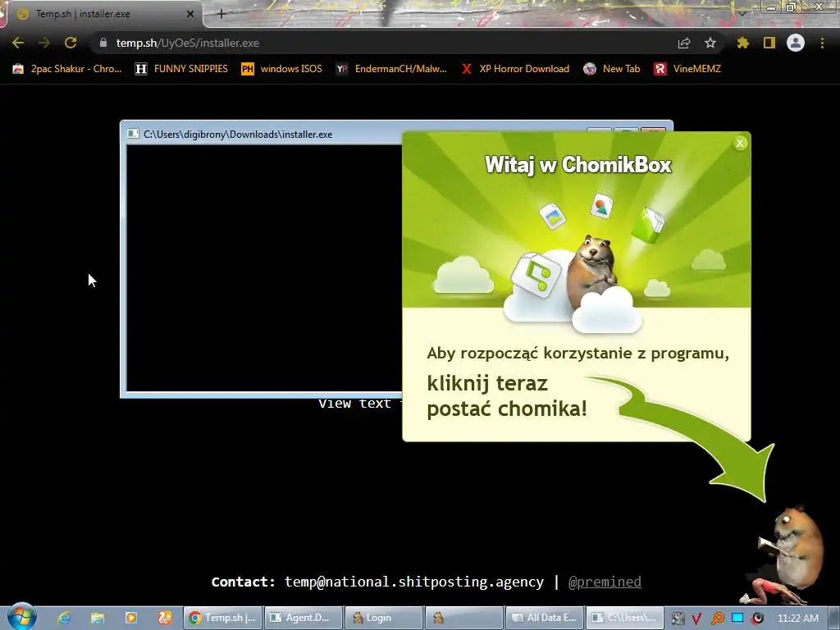This screenshot has height=630, width=840.
Task: Switch to the All Data E... taskbar window
Action: 545,618
